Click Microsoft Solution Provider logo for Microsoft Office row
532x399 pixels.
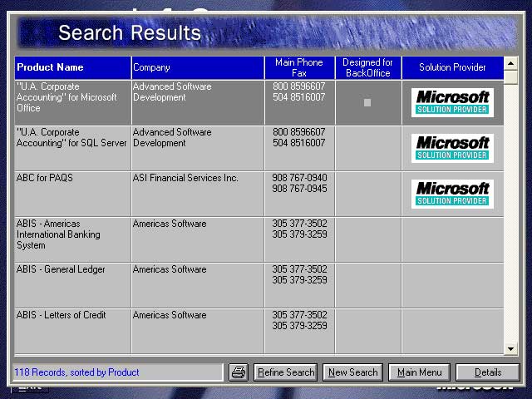coord(452,102)
